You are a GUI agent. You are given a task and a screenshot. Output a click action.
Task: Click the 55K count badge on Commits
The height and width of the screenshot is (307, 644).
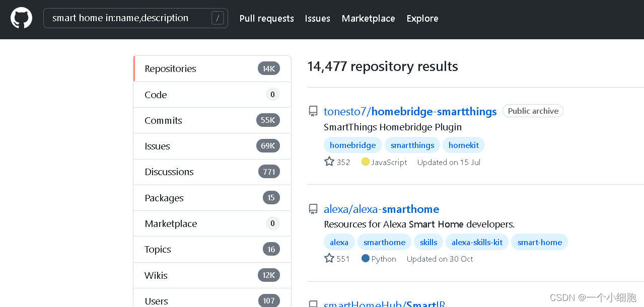pos(268,120)
